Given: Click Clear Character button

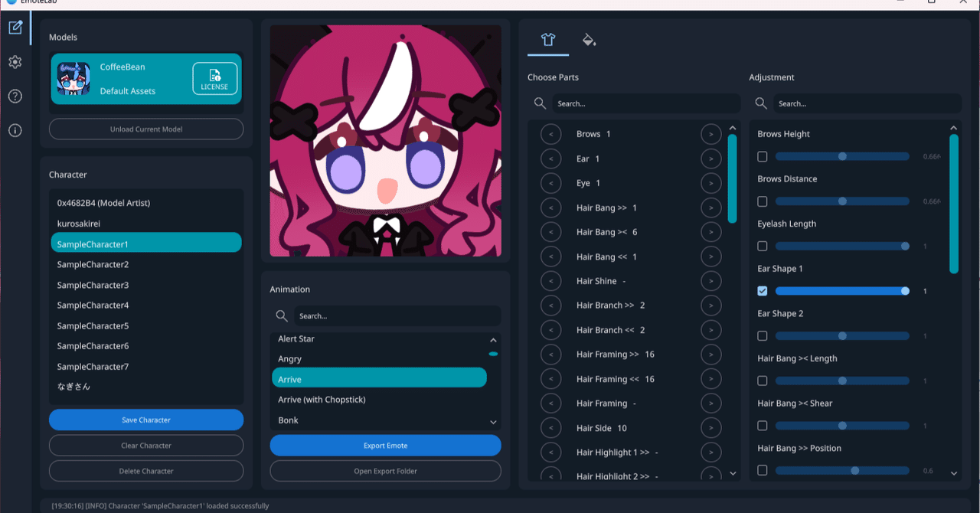Looking at the screenshot, I should pyautogui.click(x=146, y=446).
